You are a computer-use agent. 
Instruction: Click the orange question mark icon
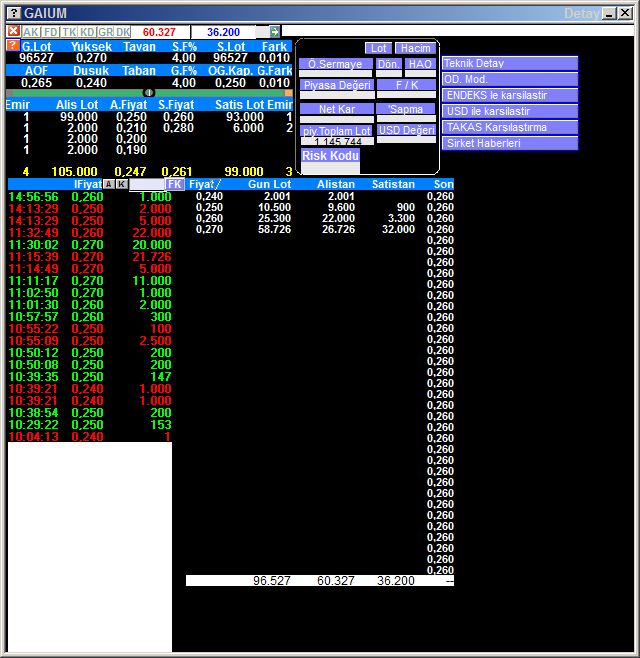click(x=13, y=45)
